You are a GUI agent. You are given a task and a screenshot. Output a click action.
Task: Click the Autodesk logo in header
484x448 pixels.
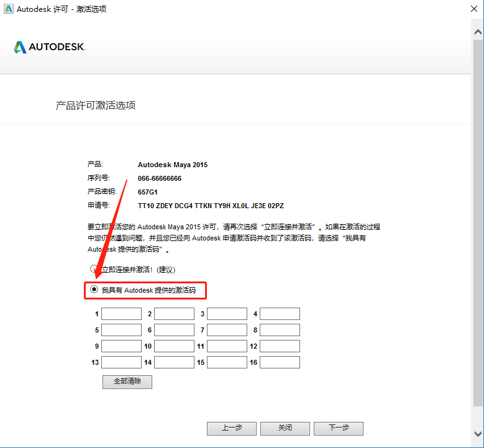pyautogui.click(x=49, y=47)
